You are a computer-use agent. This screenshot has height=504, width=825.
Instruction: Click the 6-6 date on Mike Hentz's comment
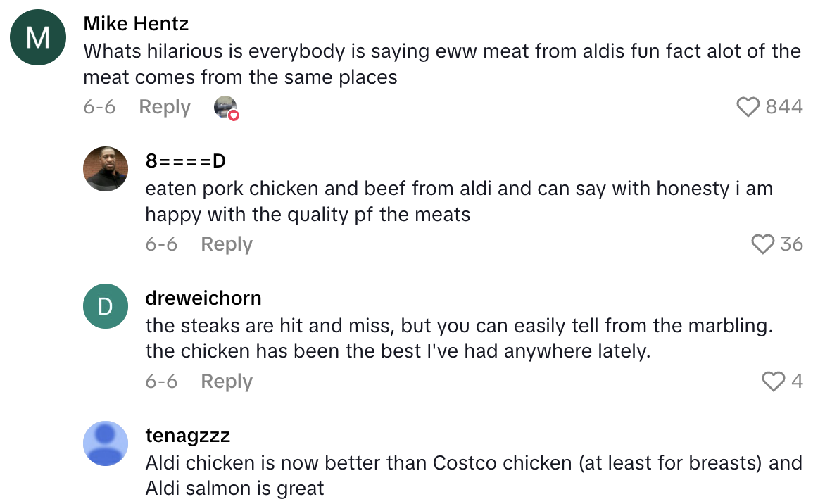[99, 107]
